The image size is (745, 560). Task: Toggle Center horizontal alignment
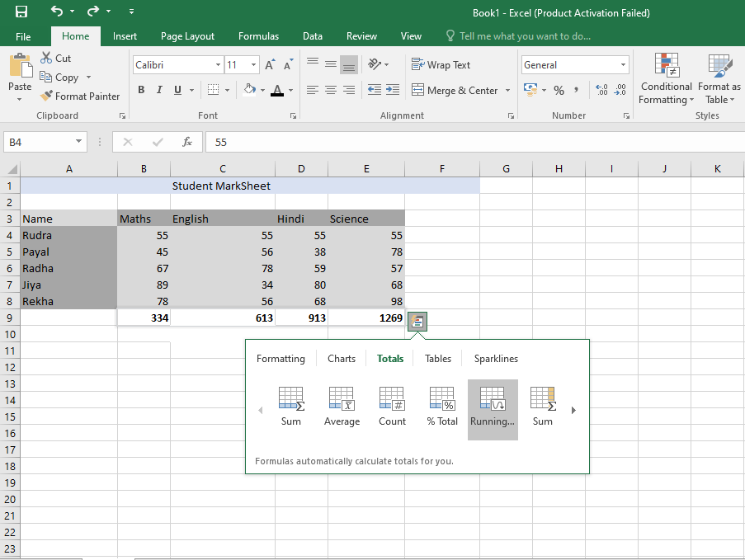(x=331, y=90)
